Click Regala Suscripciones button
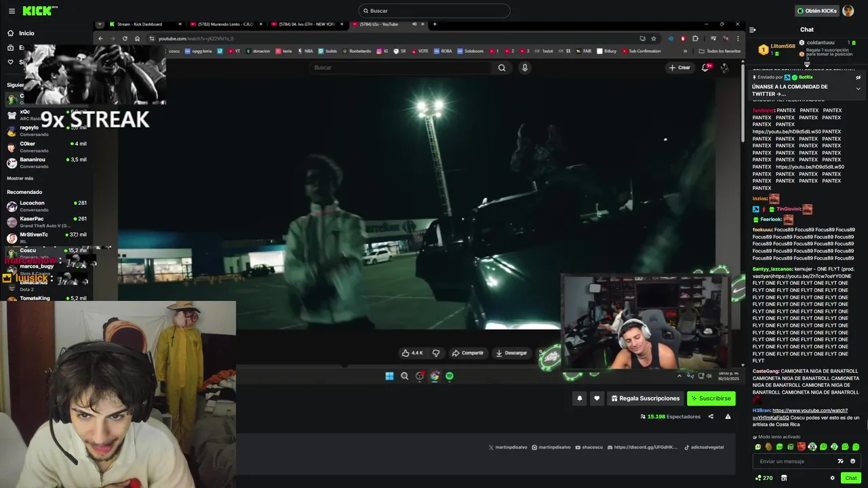 tap(645, 399)
